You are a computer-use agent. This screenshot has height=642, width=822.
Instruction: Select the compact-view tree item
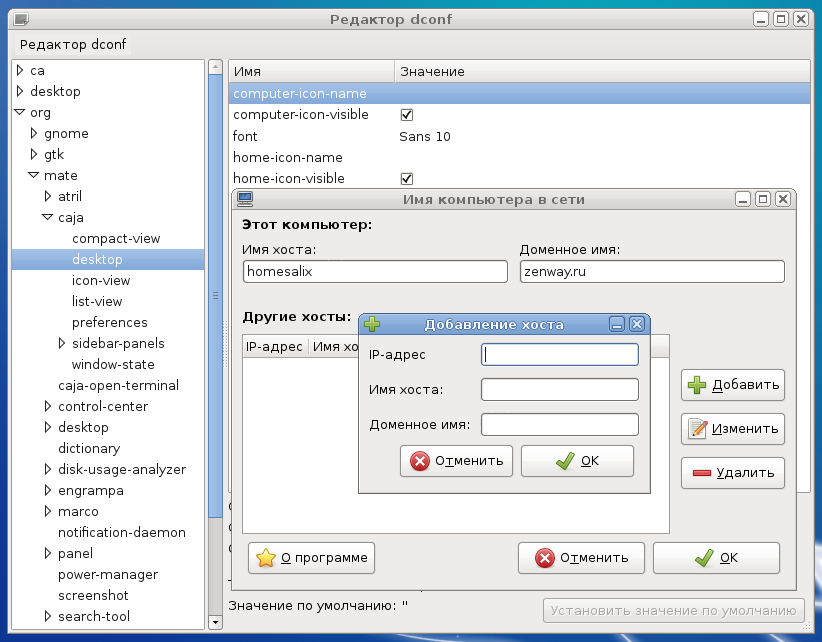pyautogui.click(x=116, y=238)
